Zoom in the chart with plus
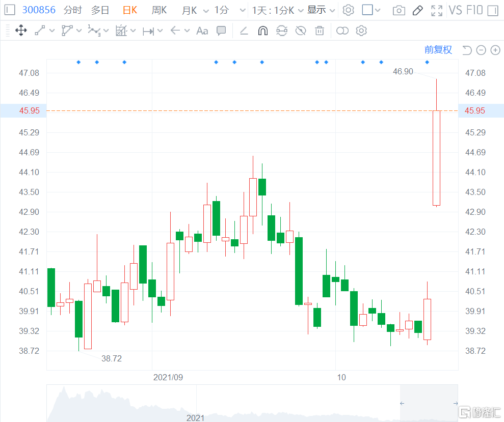Viewport: 504px width, 422px height. [x=495, y=50]
